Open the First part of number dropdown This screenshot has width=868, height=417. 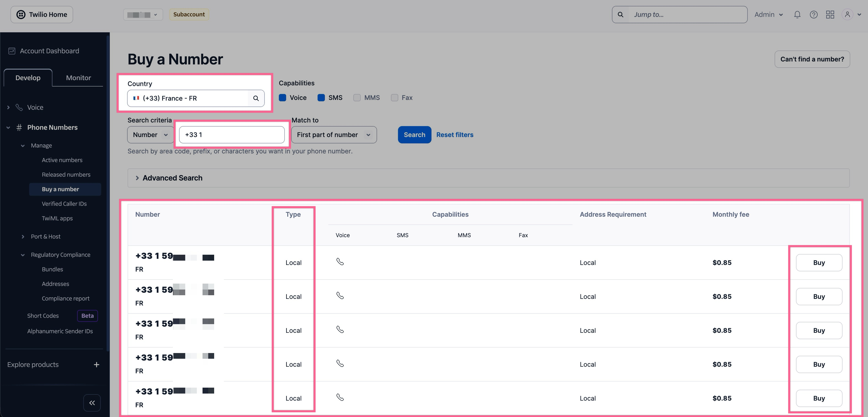click(334, 135)
